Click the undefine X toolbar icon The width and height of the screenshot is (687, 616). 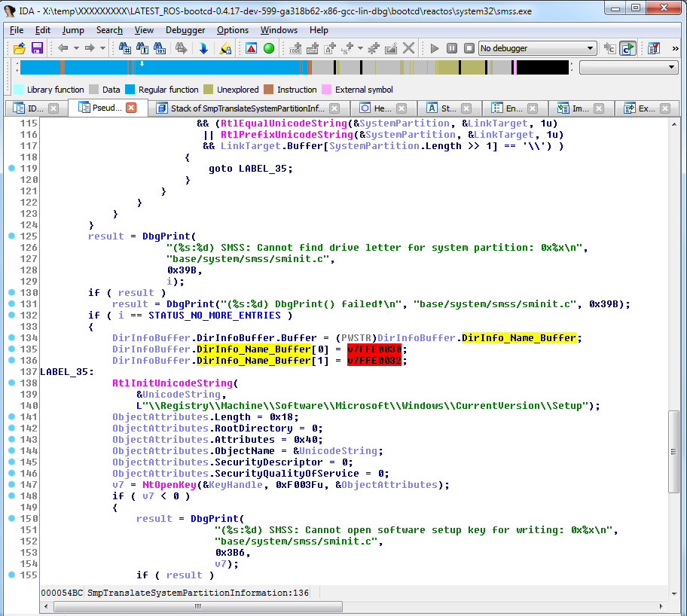(408, 48)
